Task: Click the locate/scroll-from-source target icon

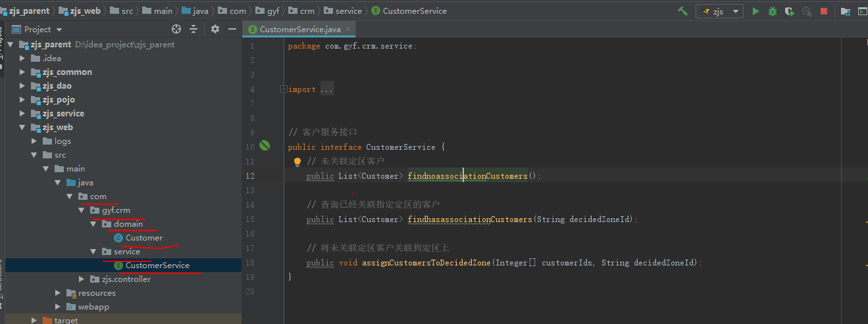Action: point(176,29)
